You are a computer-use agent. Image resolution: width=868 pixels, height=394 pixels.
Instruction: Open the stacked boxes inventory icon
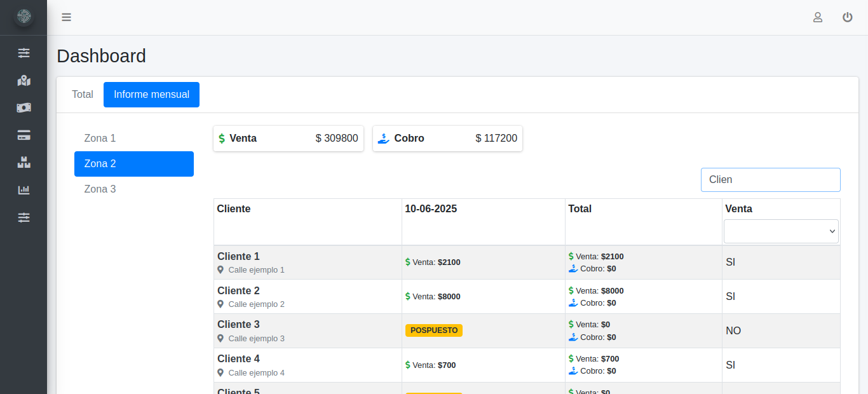click(x=24, y=163)
